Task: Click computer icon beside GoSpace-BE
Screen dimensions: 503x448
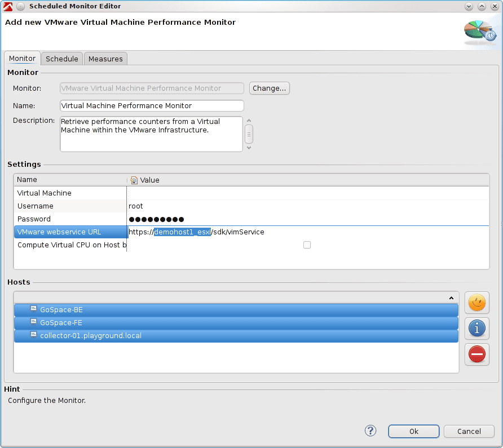Action: click(x=33, y=309)
